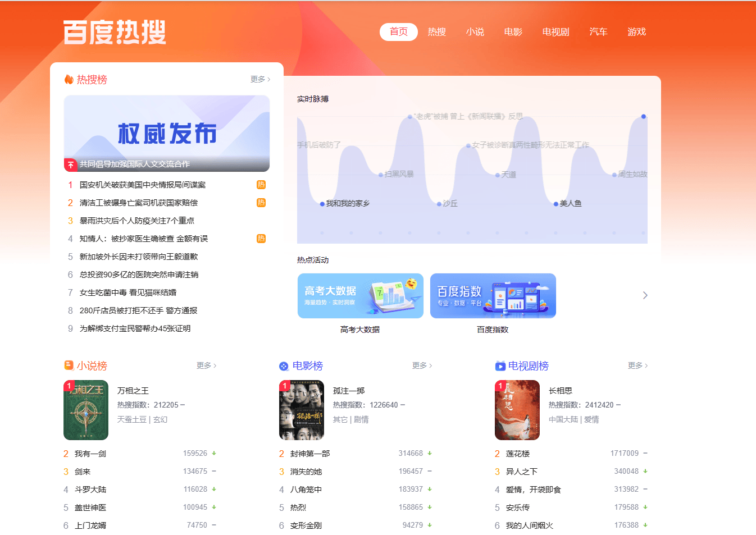Image resolution: width=756 pixels, height=535 pixels.
Task: Click the 长相思 drama poster
Action: point(517,410)
